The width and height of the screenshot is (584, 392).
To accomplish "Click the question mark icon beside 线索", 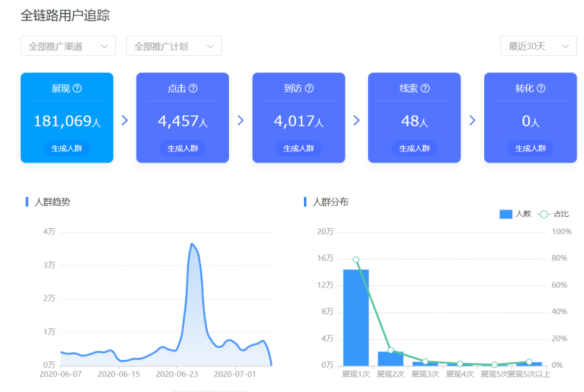I will coord(425,88).
